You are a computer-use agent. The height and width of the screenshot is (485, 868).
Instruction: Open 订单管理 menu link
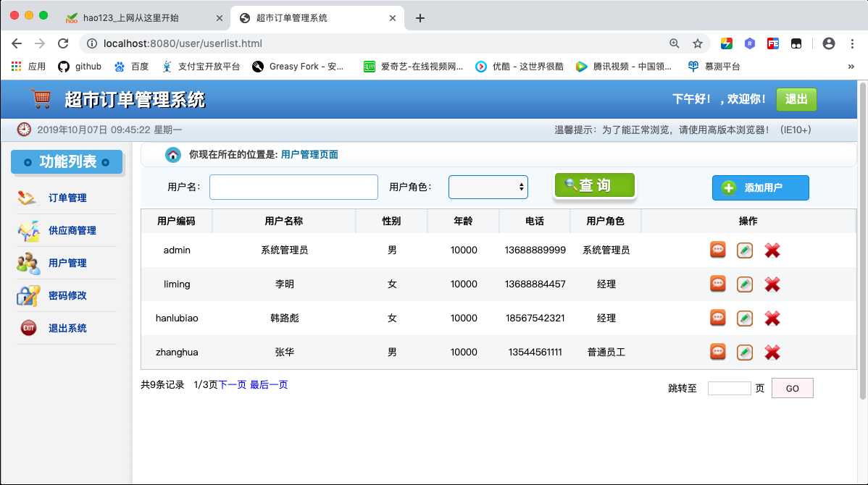pos(67,198)
